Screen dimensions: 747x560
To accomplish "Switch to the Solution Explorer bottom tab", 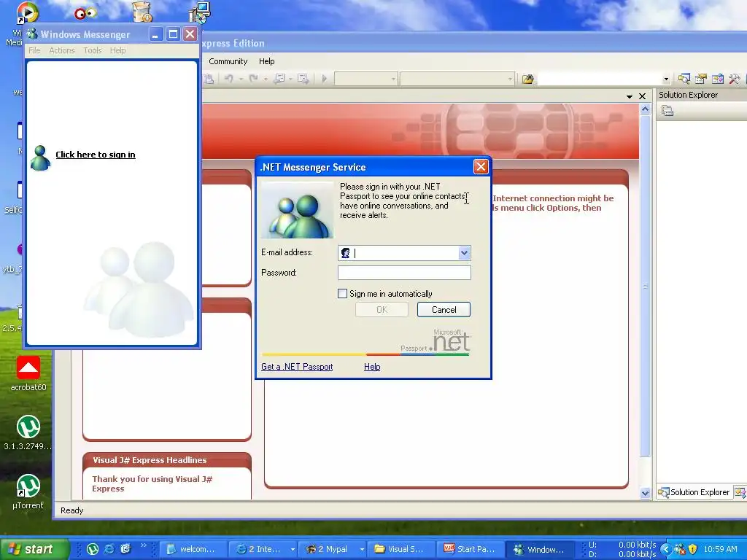I will tap(694, 492).
